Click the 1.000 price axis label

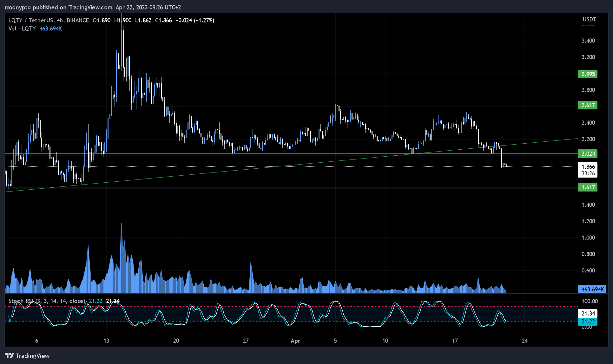point(588,238)
